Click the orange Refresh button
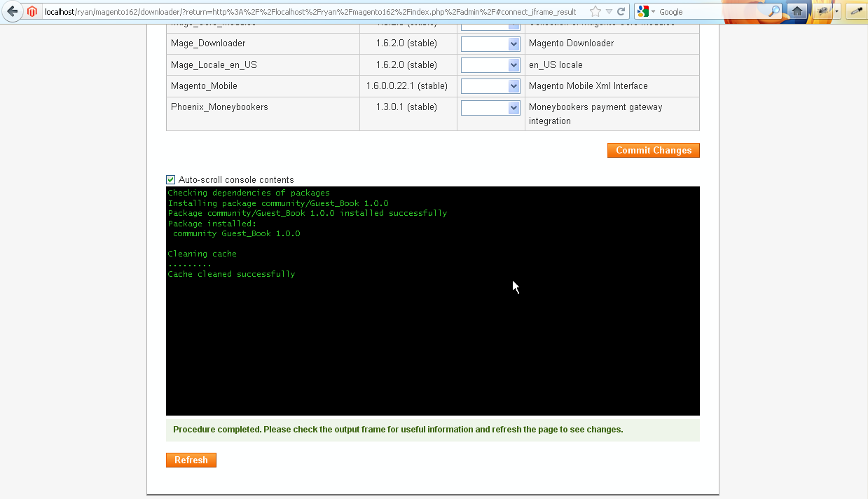The image size is (868, 499). (191, 460)
